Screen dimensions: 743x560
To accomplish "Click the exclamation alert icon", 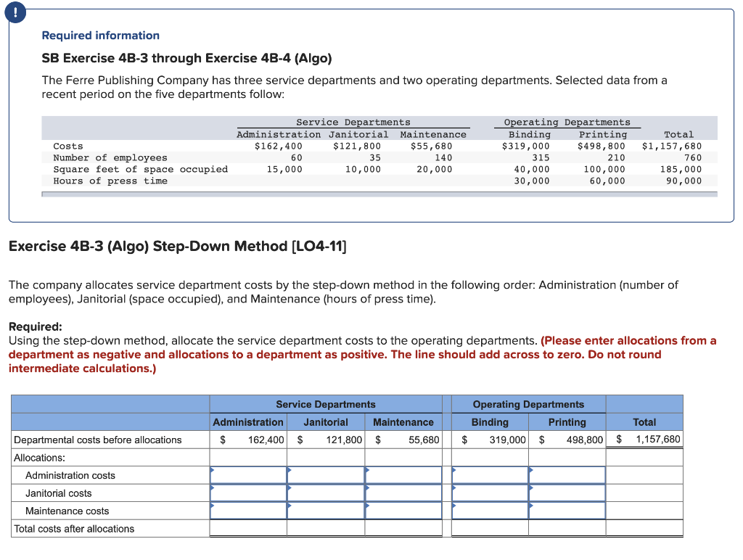I will click(x=15, y=13).
